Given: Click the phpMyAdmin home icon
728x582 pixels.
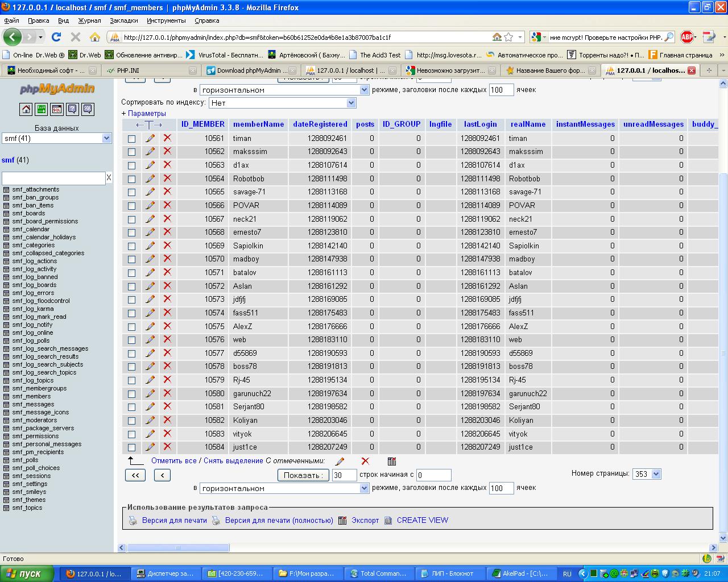Looking at the screenshot, I should click(x=26, y=109).
